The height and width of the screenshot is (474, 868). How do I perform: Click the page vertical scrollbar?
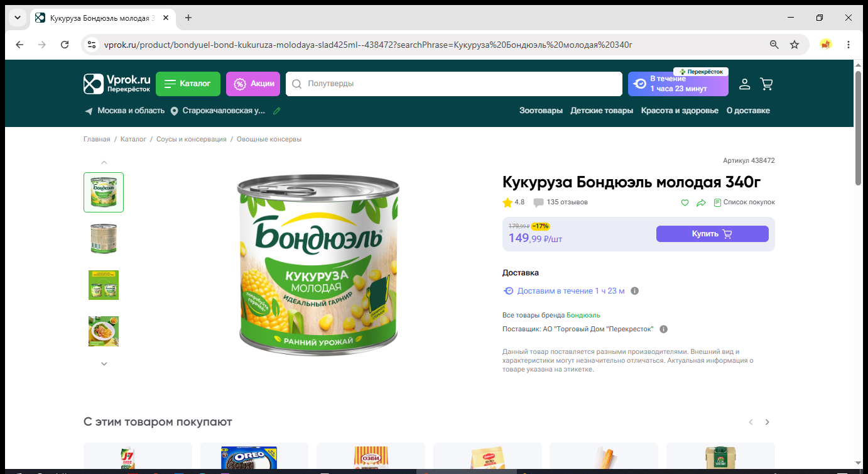click(859, 128)
